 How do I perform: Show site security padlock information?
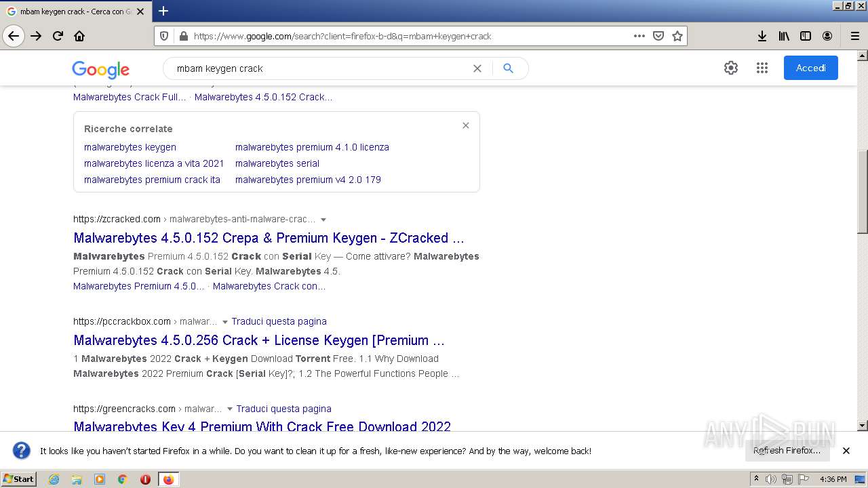pos(182,36)
